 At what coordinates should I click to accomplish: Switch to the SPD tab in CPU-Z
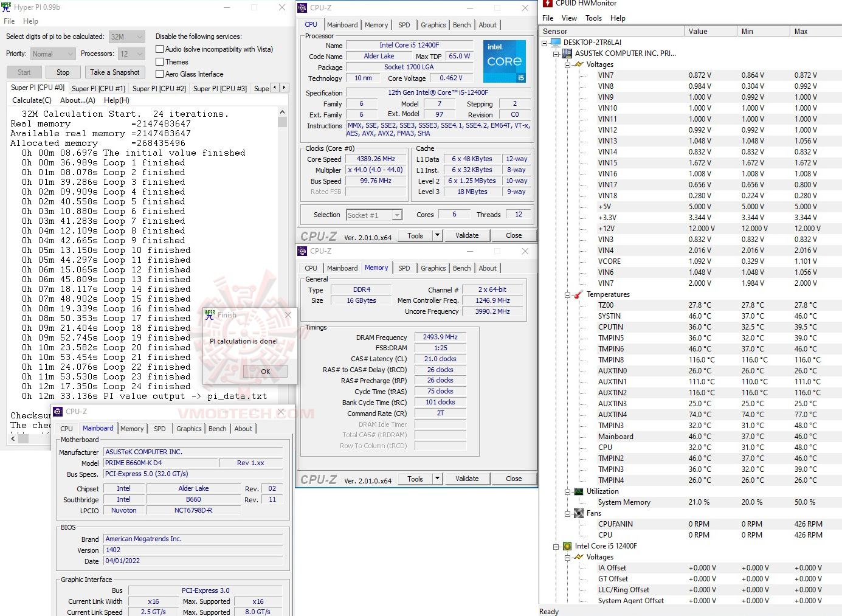click(x=404, y=24)
